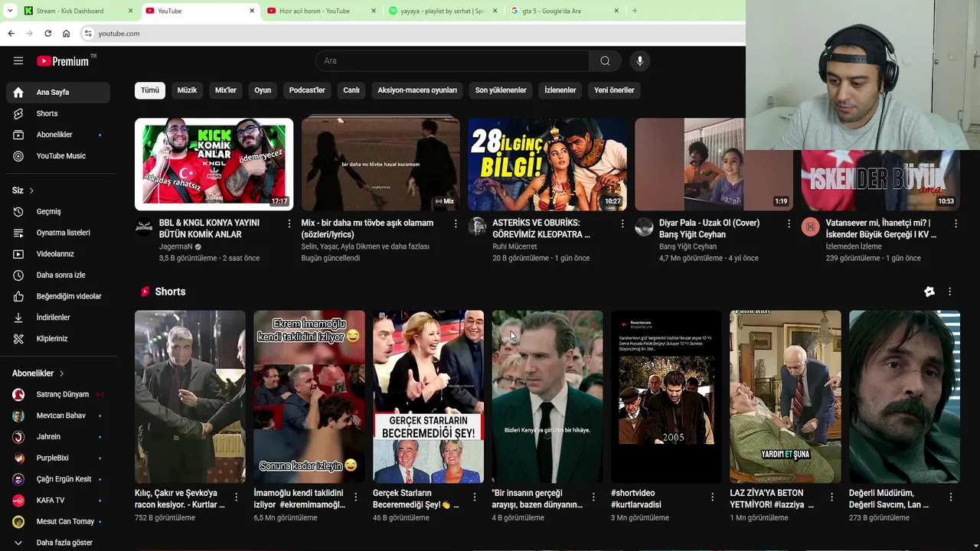Select Aksiyon-macera oyunları chip
980x551 pixels.
point(417,90)
